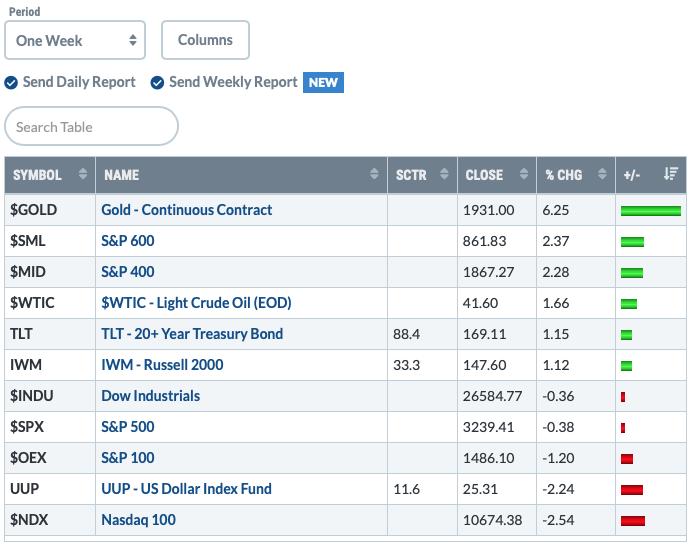Image resolution: width=693 pixels, height=547 pixels.
Task: Click the 41.60 close value
Action: [480, 303]
